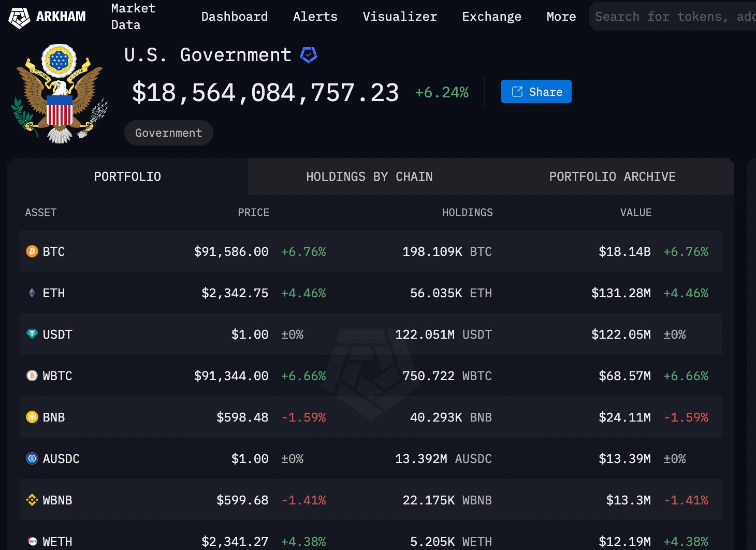Click WBNB price $599.68
The image size is (756, 550).
coord(242,500)
